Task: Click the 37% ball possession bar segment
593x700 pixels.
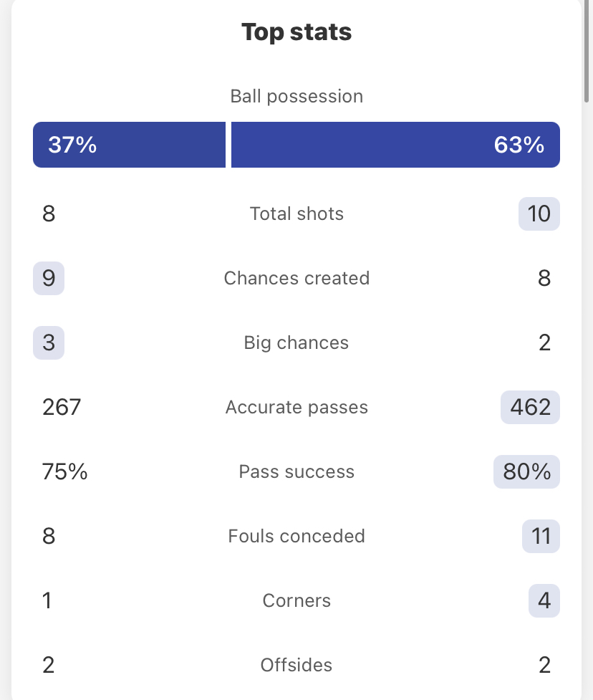Action: pyautogui.click(x=129, y=145)
